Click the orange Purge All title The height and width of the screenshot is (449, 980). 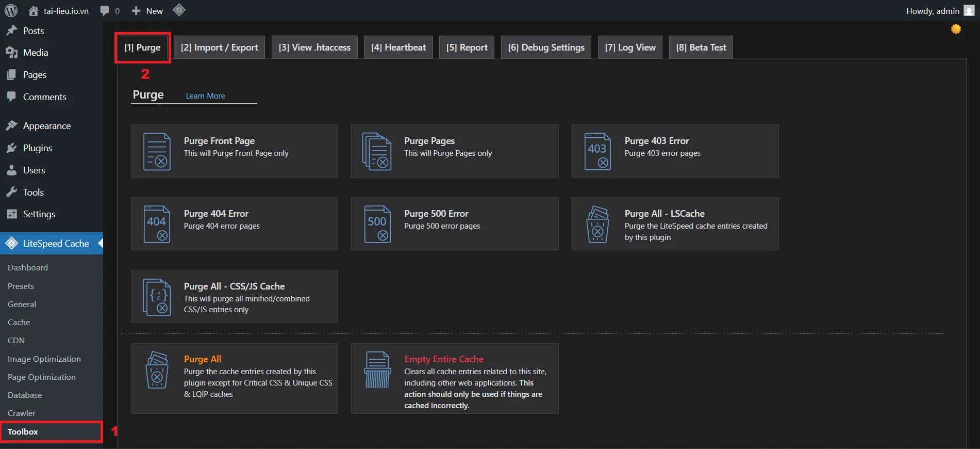pyautogui.click(x=203, y=359)
